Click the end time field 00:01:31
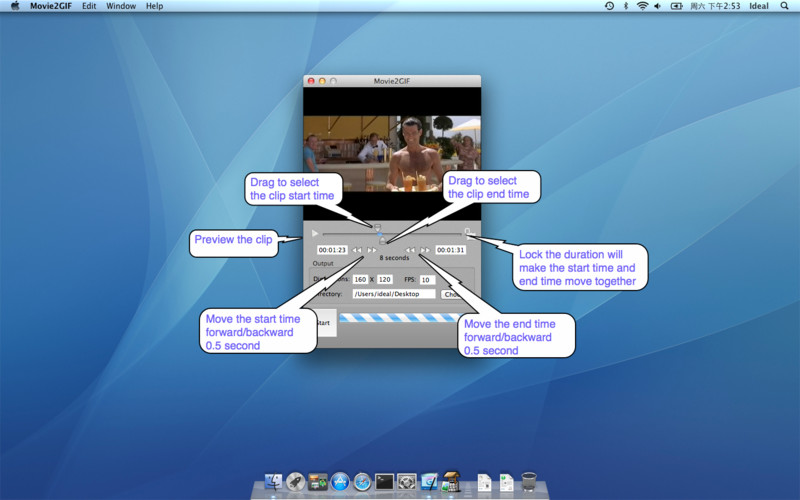Screen dimensions: 800x500 click(451, 250)
